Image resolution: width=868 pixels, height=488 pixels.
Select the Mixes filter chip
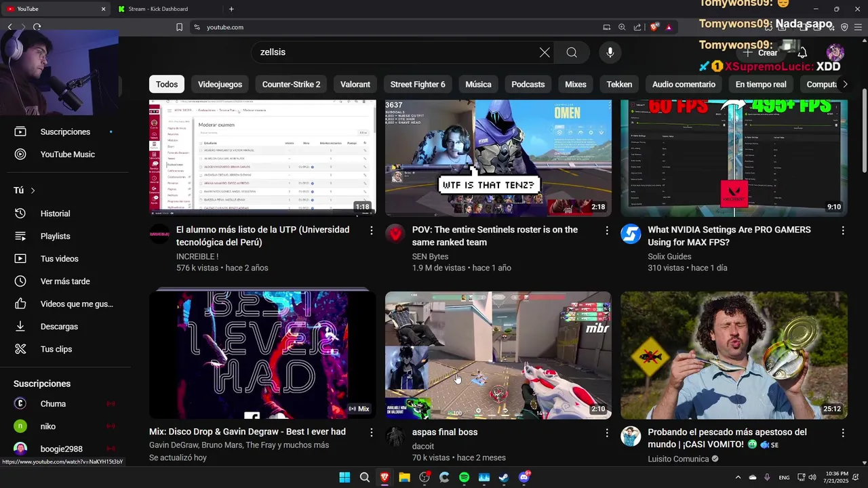(x=576, y=84)
